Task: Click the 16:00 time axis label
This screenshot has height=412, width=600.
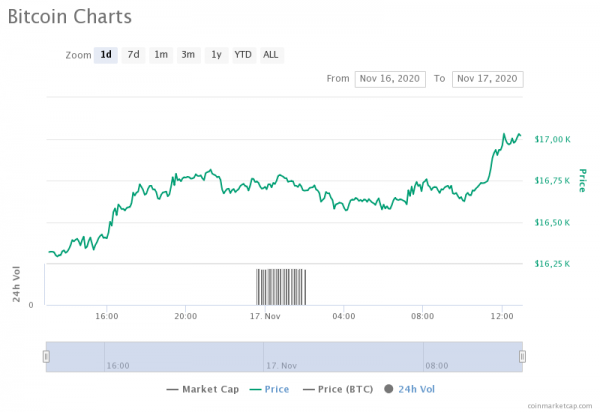Action: click(x=107, y=316)
